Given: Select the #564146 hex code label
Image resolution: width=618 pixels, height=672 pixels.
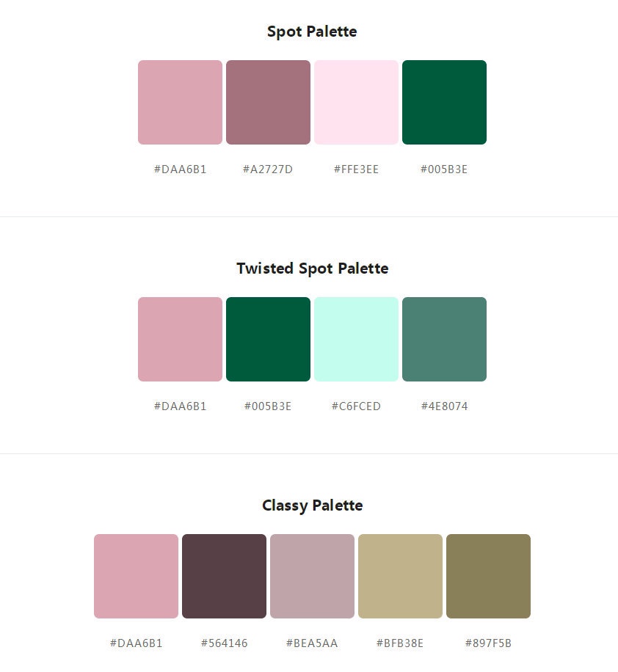Looking at the screenshot, I should click(x=224, y=643).
